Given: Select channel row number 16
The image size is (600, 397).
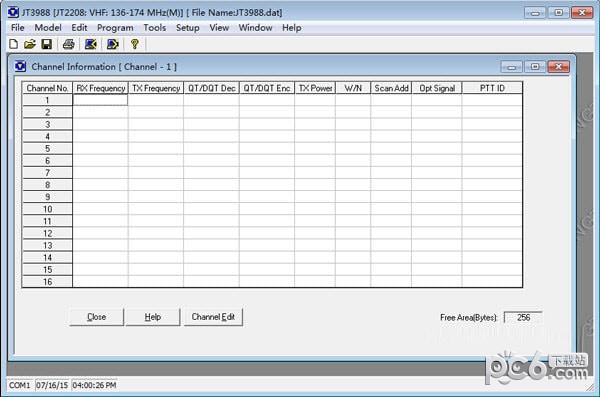Looking at the screenshot, I should coord(47,282).
